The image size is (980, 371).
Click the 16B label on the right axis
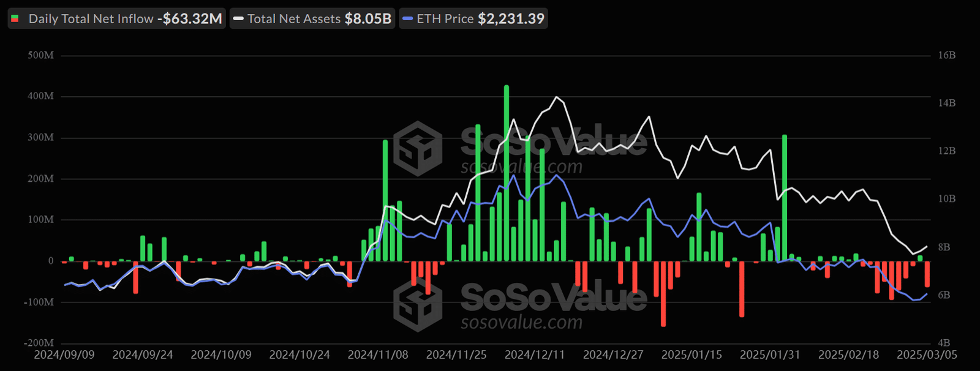[946, 56]
